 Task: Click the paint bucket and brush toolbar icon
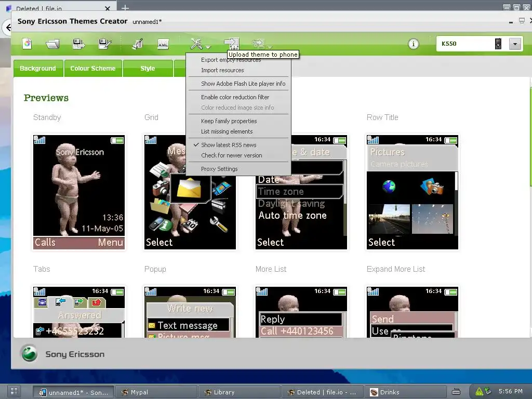click(137, 44)
